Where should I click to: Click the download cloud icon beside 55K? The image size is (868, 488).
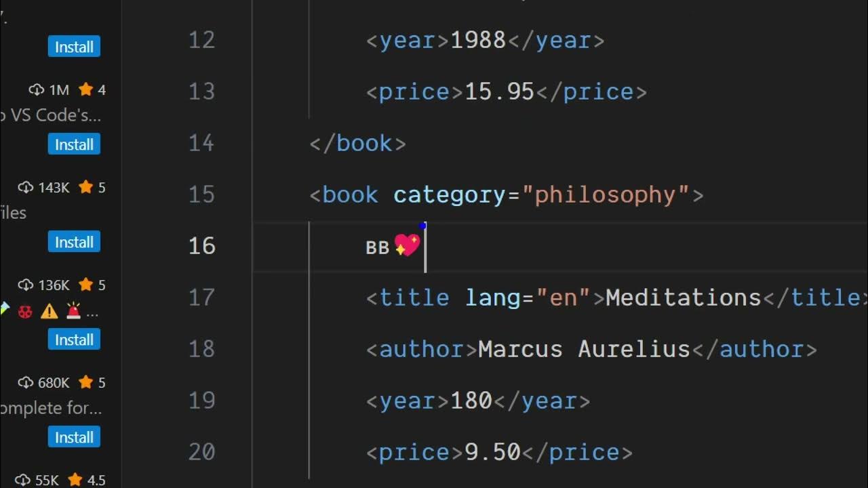tap(22, 480)
